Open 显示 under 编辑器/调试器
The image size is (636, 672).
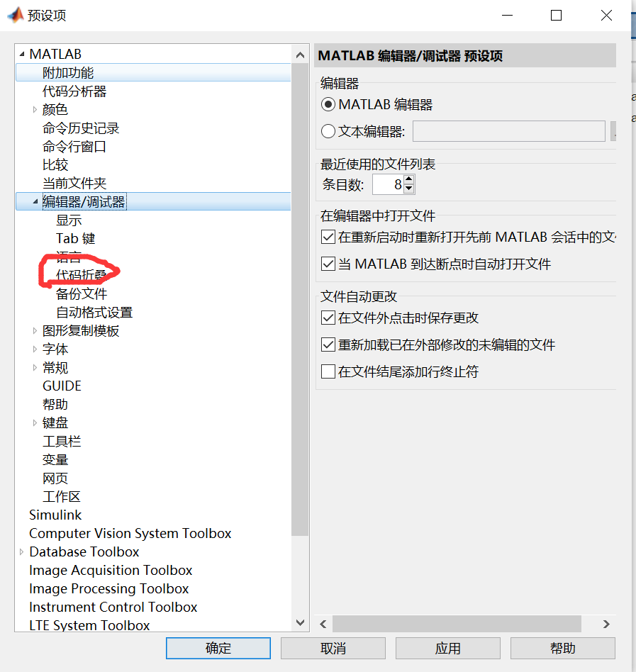pos(69,220)
